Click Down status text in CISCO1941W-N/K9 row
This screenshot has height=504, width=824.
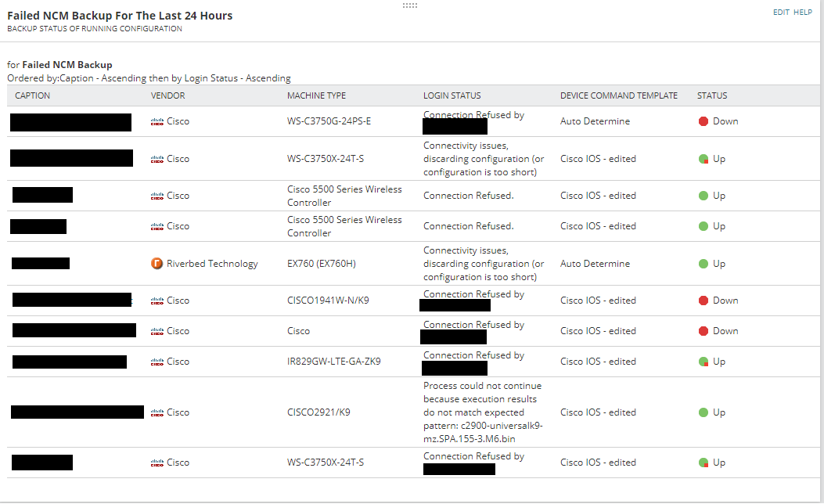(x=725, y=301)
